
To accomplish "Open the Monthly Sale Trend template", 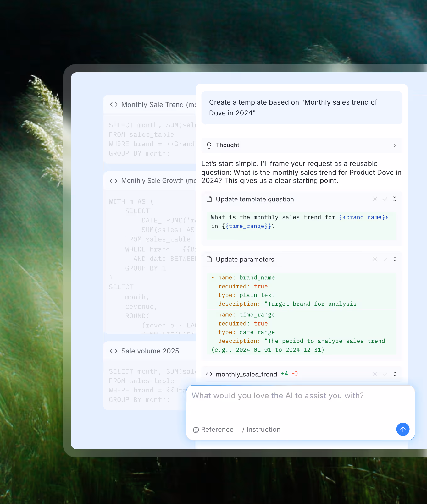I will (x=152, y=105).
